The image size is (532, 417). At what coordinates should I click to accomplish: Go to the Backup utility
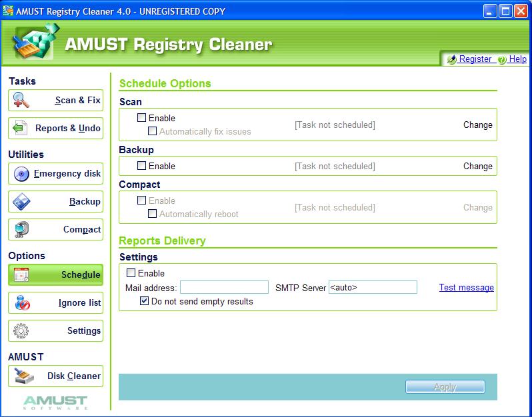click(x=55, y=202)
